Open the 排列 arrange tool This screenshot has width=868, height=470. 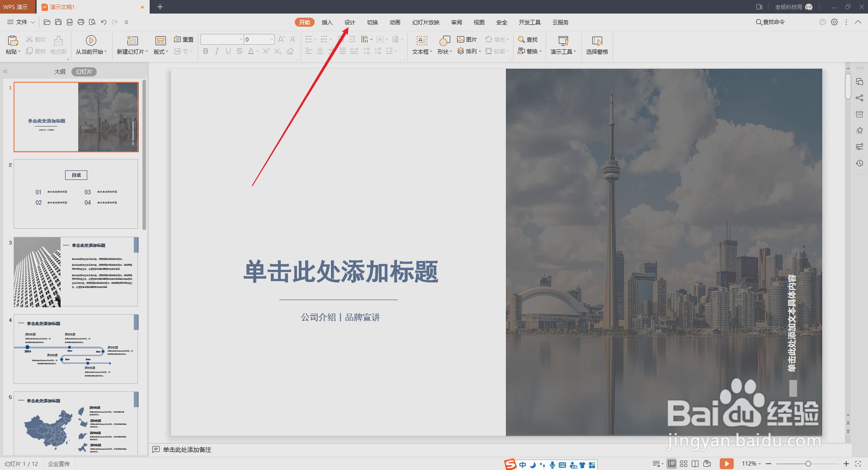pyautogui.click(x=469, y=51)
